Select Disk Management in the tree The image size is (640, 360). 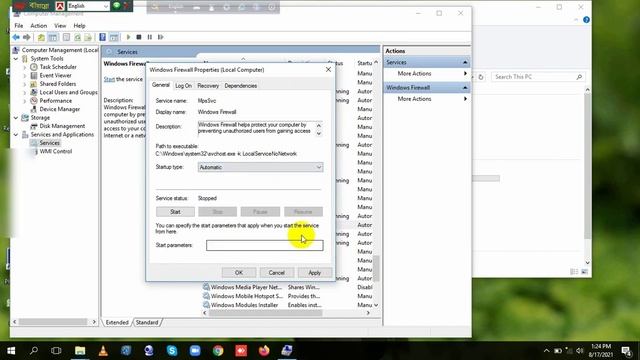(x=62, y=126)
